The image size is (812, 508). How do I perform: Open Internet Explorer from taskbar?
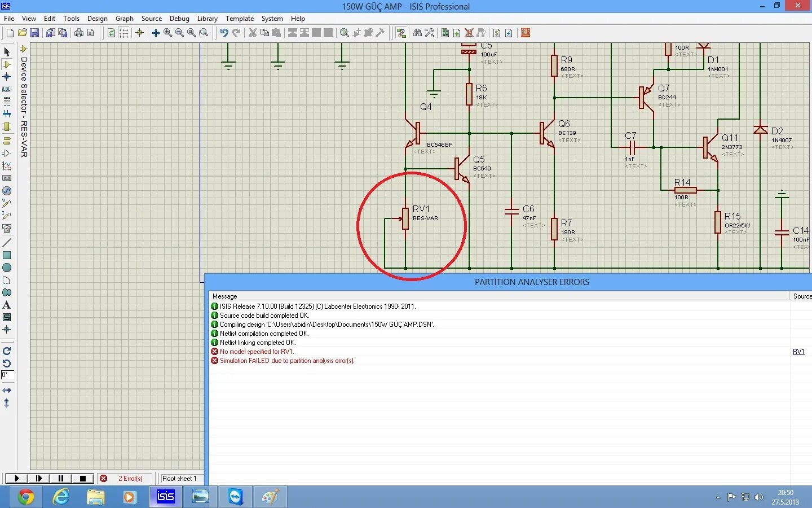point(61,497)
